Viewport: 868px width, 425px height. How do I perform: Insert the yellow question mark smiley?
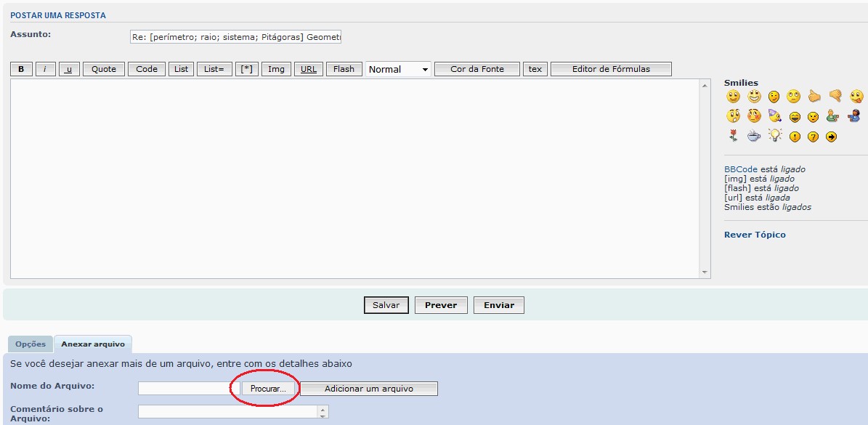(813, 137)
